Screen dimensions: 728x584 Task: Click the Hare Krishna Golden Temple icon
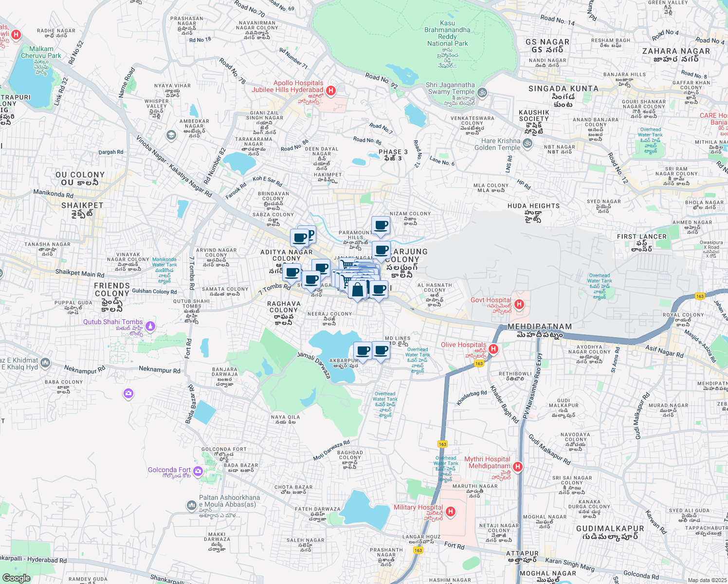click(x=528, y=144)
